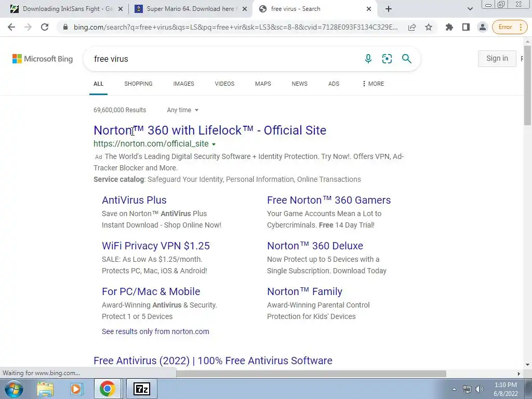The image size is (532, 399).
Task: Close the Downloading Ink!Sans Fight tab
Action: (x=120, y=9)
